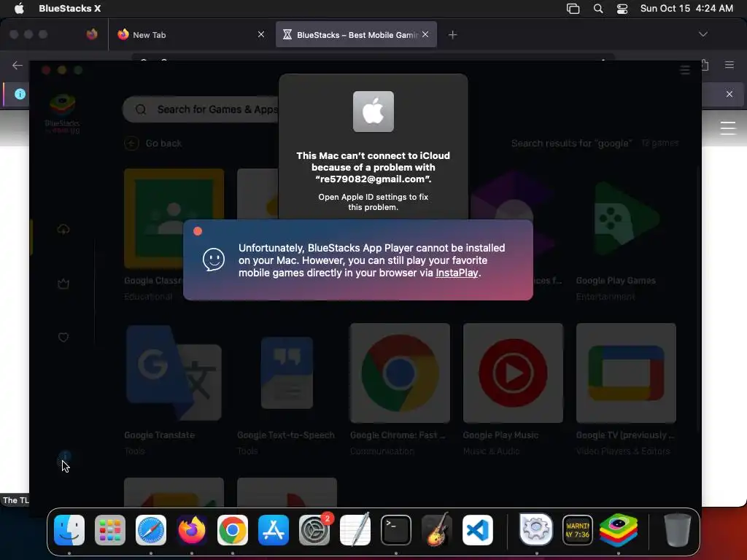Expand the list all tabs chevron

coord(703,34)
